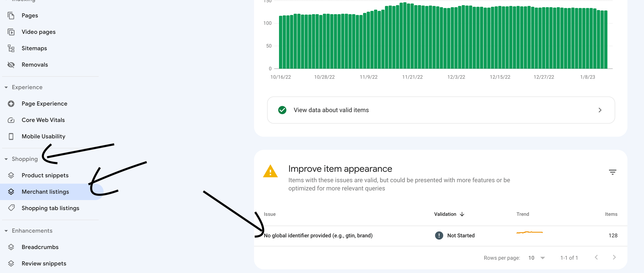Click the Sitemaps tree icon
Screen dimensions: 644x273
tap(11, 48)
